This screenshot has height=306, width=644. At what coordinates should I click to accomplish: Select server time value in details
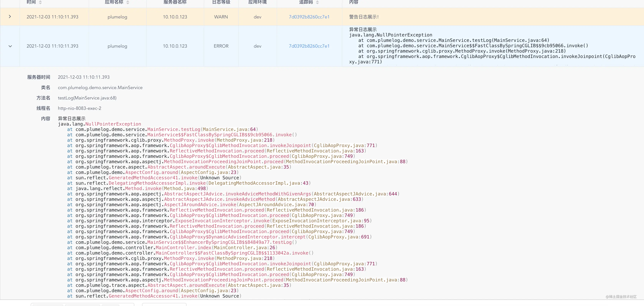pyautogui.click(x=84, y=77)
